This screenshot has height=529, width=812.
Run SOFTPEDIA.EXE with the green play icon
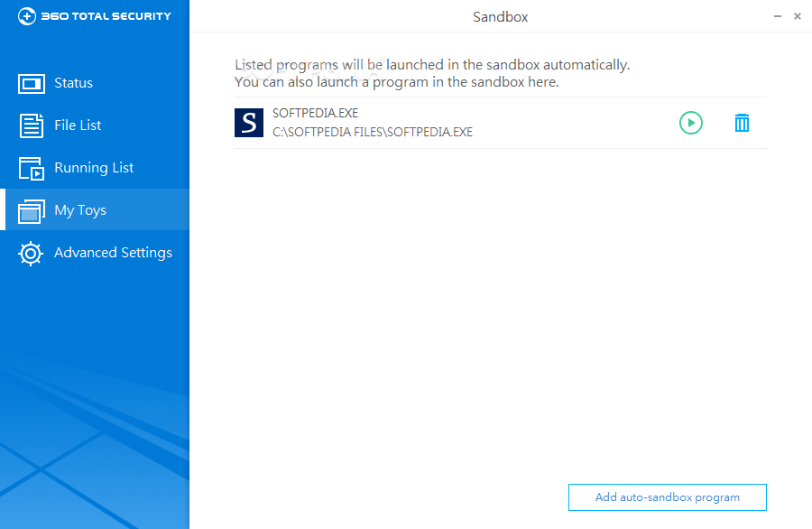tap(691, 123)
